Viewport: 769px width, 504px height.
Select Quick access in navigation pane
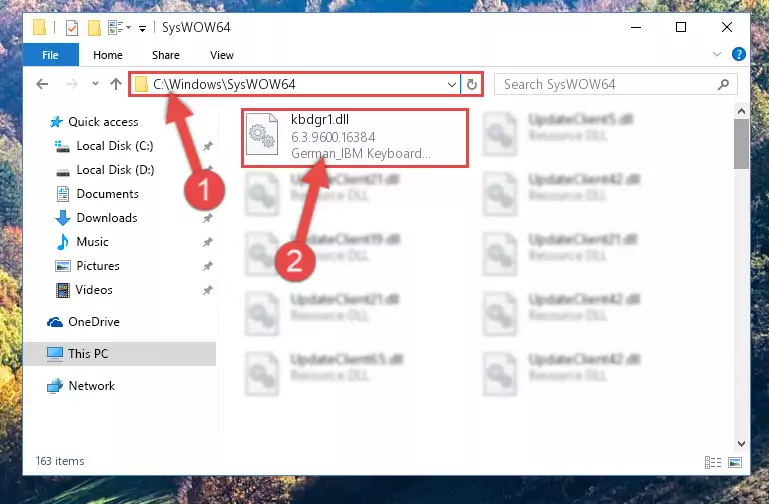[x=103, y=122]
